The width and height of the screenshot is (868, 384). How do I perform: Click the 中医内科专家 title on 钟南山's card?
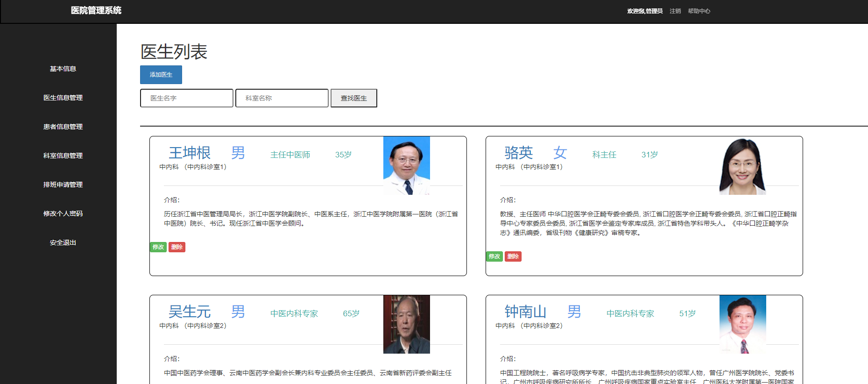pyautogui.click(x=630, y=313)
